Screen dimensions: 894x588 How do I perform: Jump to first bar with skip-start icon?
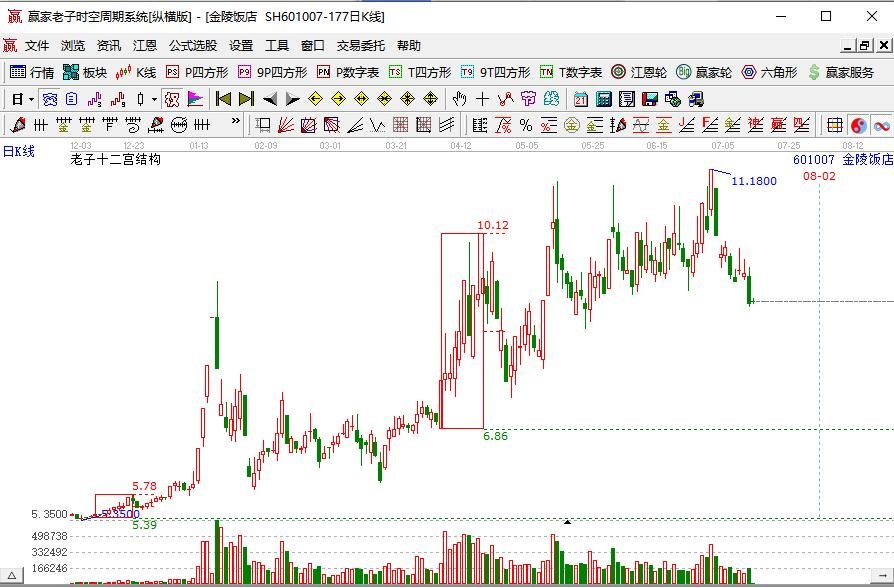point(223,99)
